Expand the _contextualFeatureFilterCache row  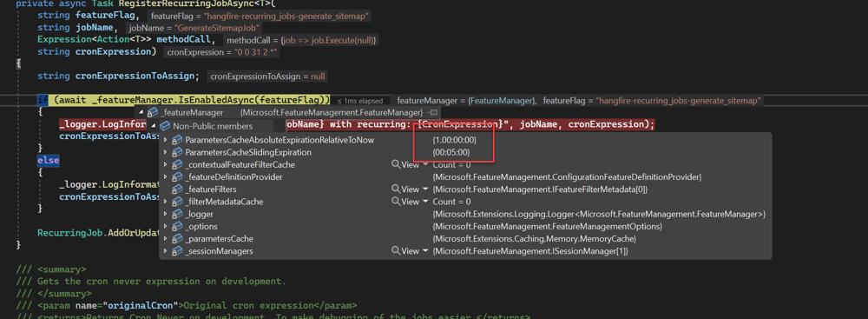(166, 165)
